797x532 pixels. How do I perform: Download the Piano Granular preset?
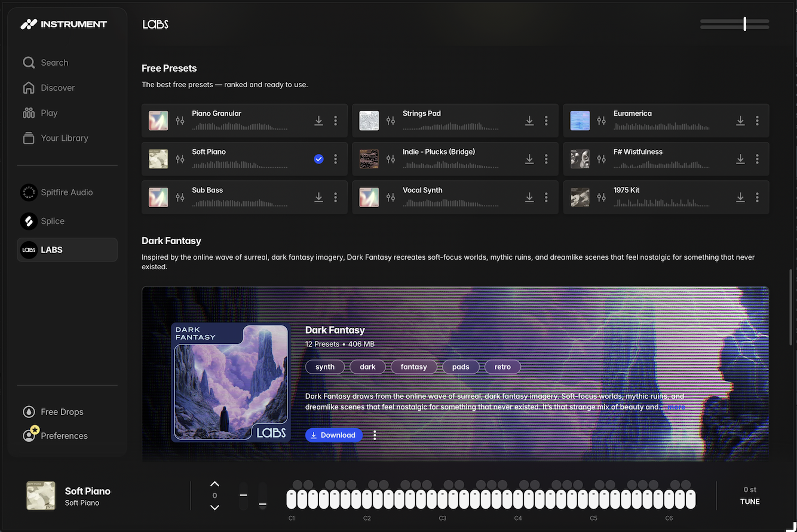[318, 121]
